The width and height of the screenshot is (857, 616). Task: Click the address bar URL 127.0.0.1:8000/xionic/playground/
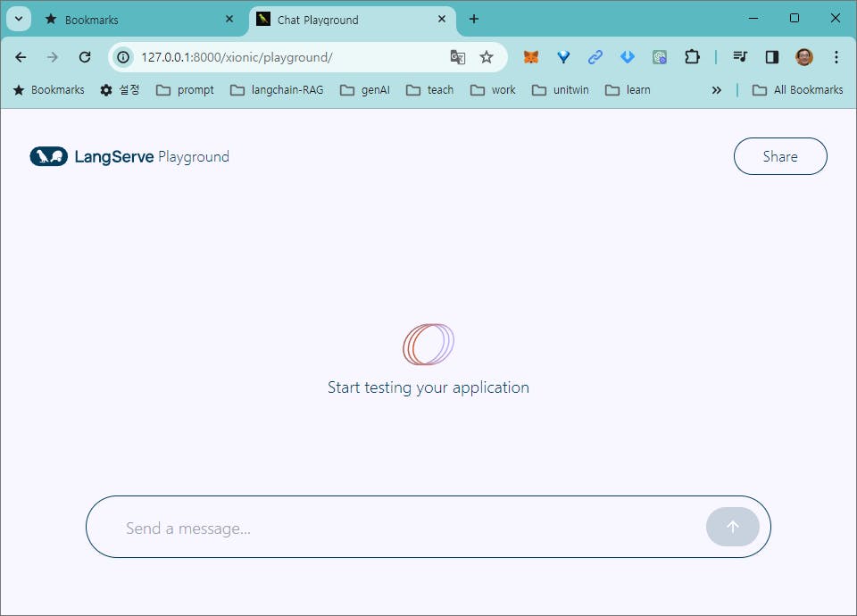pos(237,57)
